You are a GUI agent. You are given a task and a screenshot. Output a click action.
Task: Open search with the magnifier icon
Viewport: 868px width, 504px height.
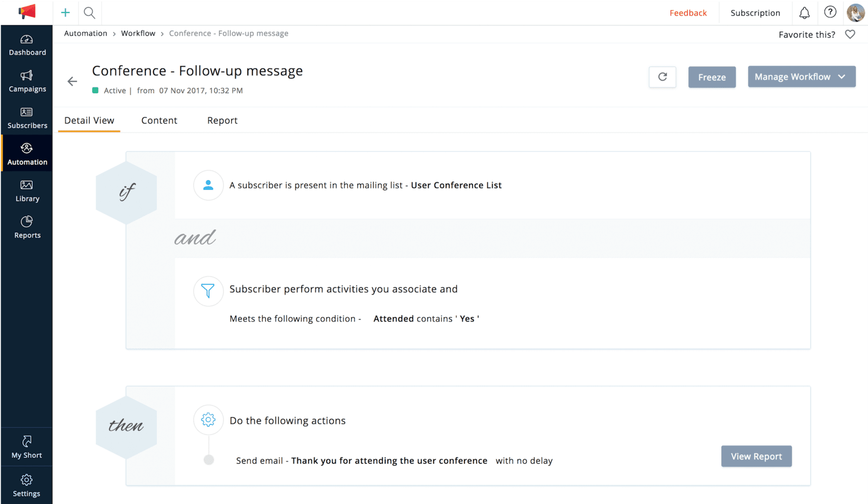(x=90, y=12)
